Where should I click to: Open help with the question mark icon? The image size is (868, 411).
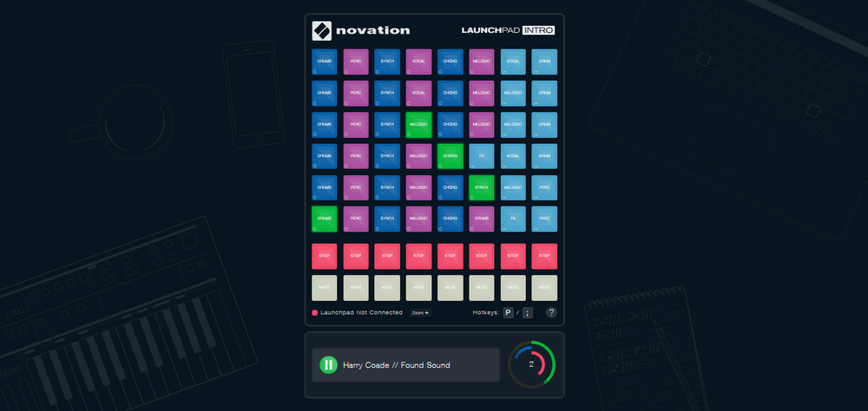[551, 312]
